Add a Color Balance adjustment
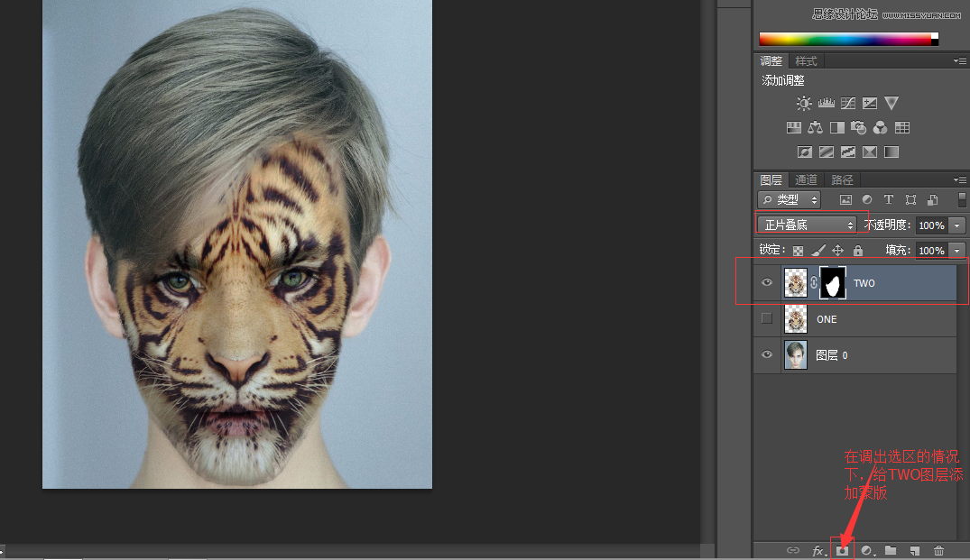Image resolution: width=970 pixels, height=560 pixels. pyautogui.click(x=816, y=128)
